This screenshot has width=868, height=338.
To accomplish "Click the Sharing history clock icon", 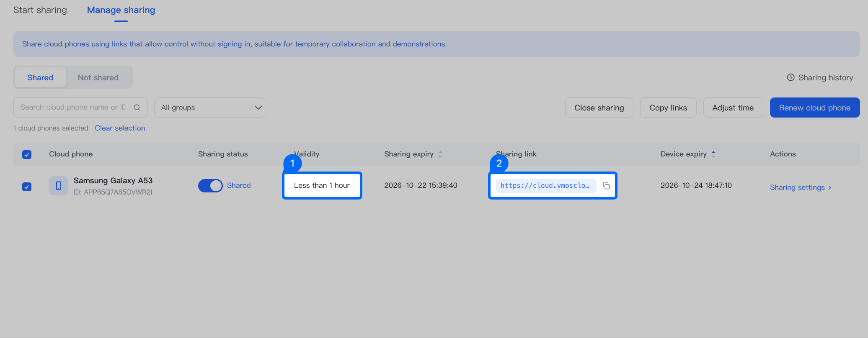I will coord(790,77).
